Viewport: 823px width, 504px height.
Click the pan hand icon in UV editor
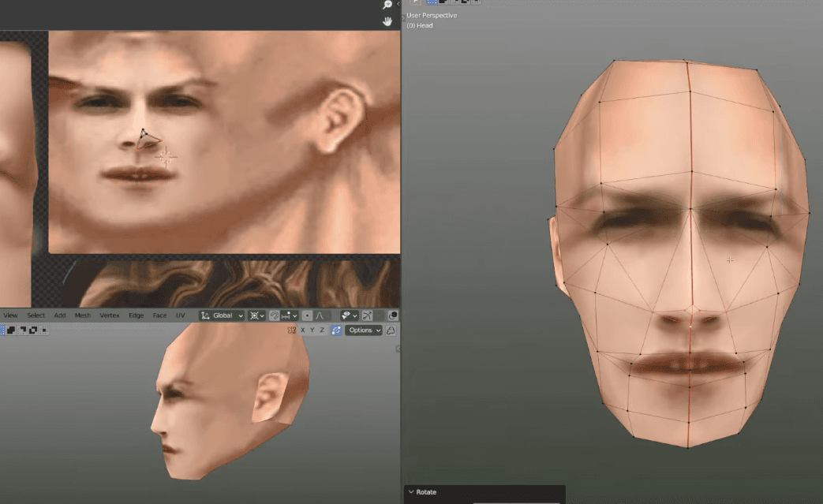[387, 21]
